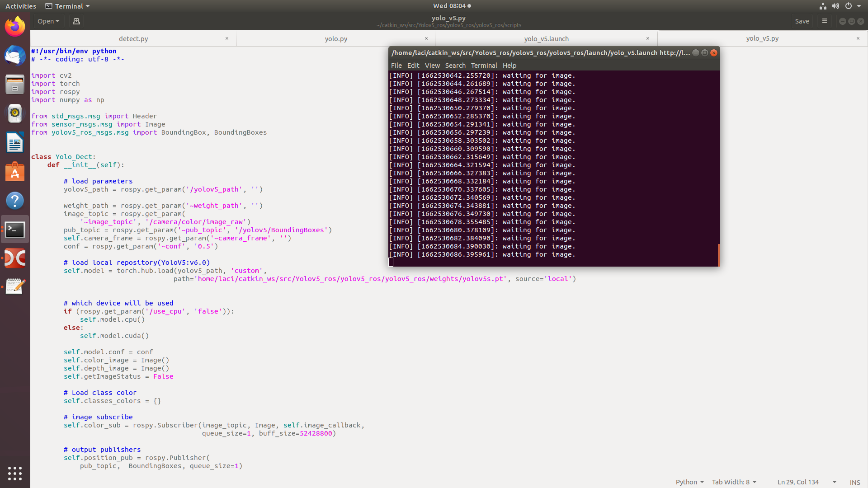Open the Tab Width dropdown

[x=733, y=482]
